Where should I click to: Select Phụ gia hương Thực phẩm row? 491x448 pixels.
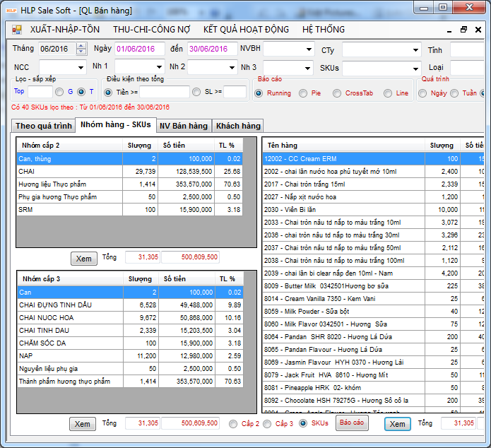coord(130,197)
